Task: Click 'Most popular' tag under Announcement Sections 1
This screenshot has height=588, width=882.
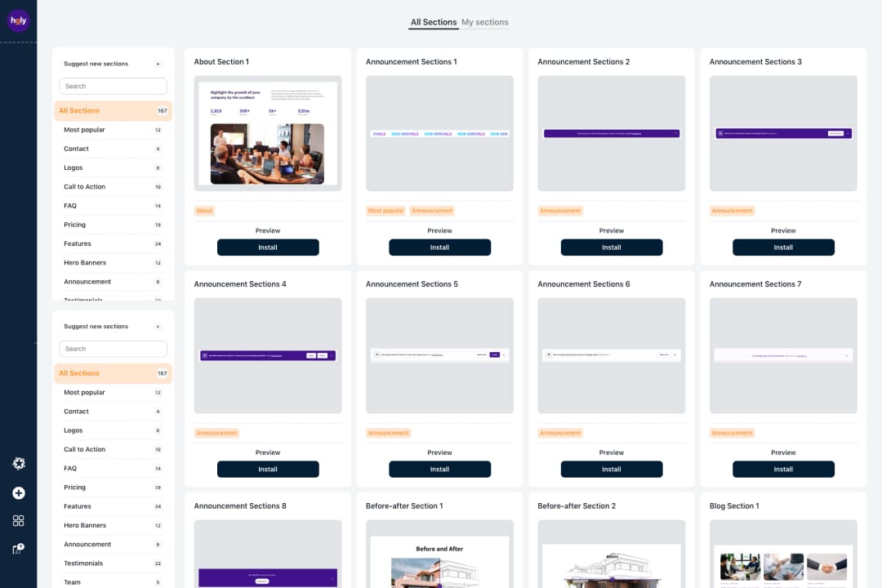Action: 385,211
